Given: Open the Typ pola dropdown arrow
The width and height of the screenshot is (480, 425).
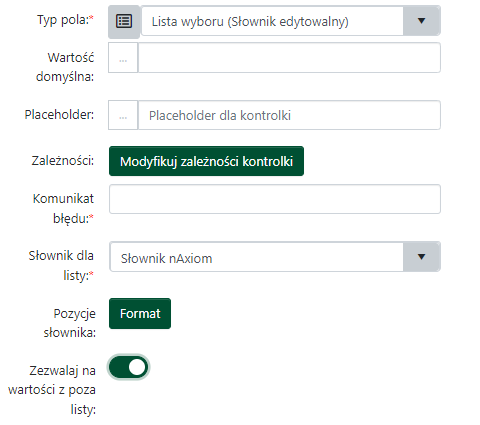Looking at the screenshot, I should point(422,21).
